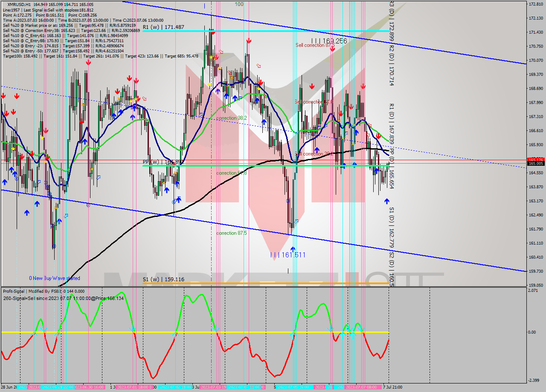
Task: Select the XMRUSD,H1 symbol title text
Action: (19, 4)
